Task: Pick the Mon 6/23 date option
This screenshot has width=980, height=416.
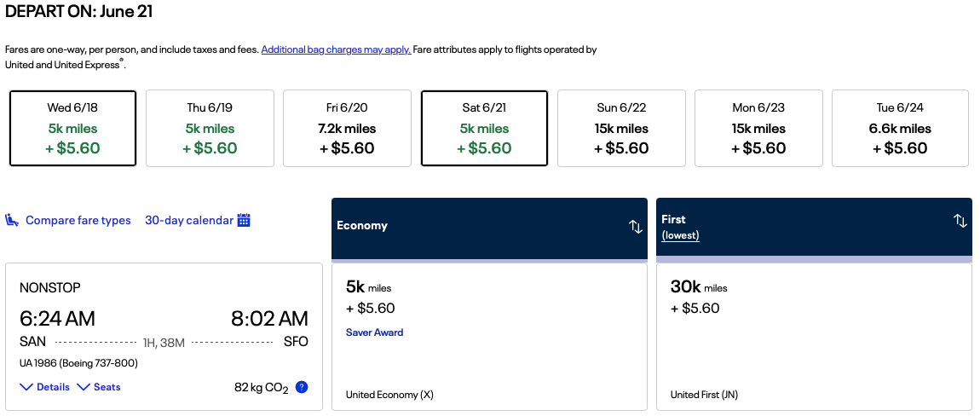Action: coord(758,128)
